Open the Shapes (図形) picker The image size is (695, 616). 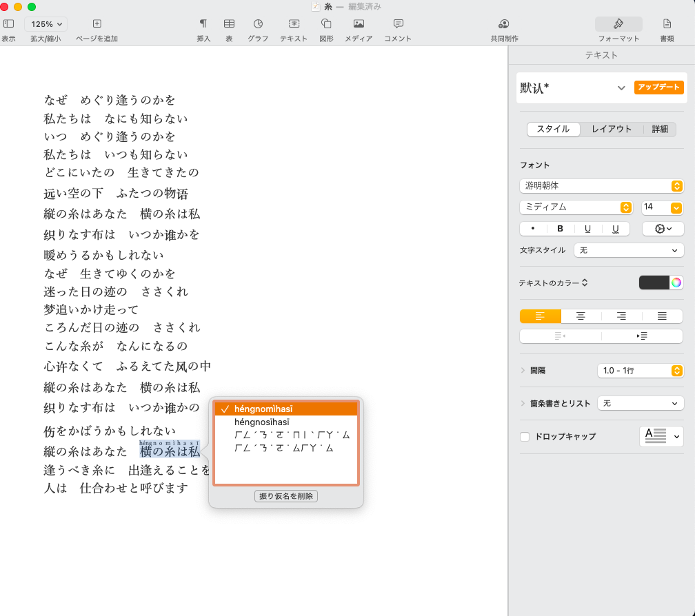coord(326,24)
